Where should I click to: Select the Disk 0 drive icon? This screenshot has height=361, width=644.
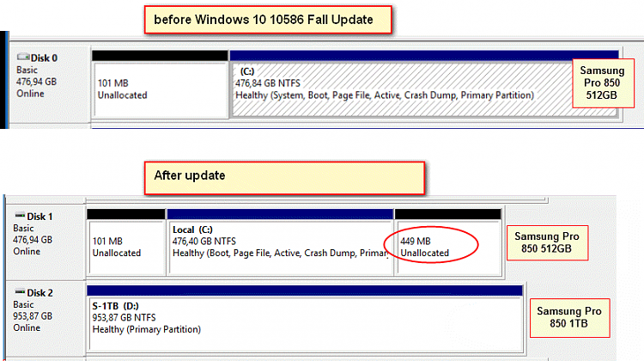point(23,57)
